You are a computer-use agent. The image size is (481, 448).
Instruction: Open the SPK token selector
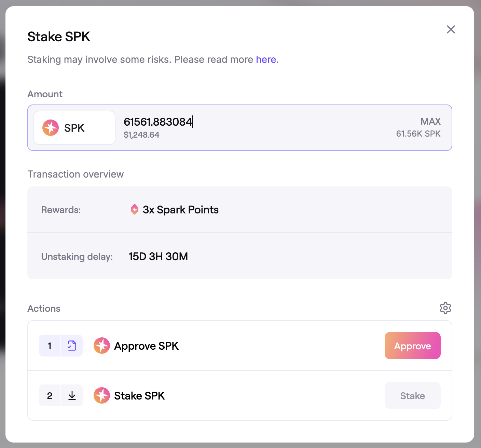coord(74,128)
